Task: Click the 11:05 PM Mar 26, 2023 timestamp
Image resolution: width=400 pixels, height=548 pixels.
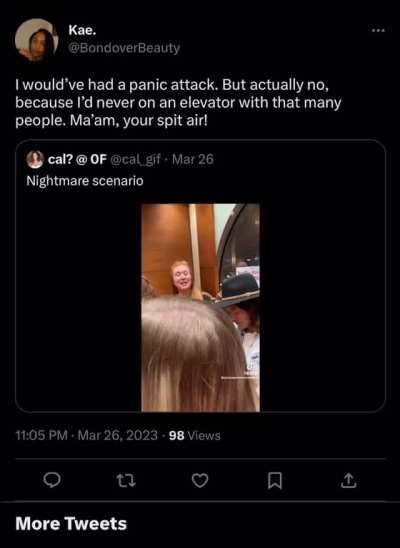Action: click(x=86, y=435)
